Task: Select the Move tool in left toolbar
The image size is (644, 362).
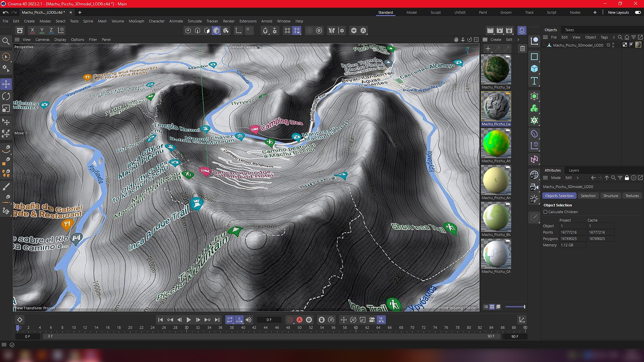Action: [6, 84]
